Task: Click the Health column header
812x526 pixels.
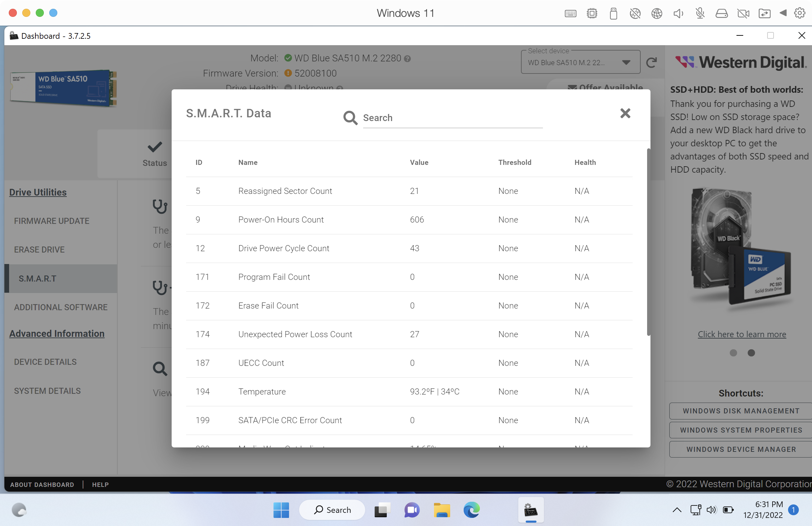Action: click(x=585, y=163)
